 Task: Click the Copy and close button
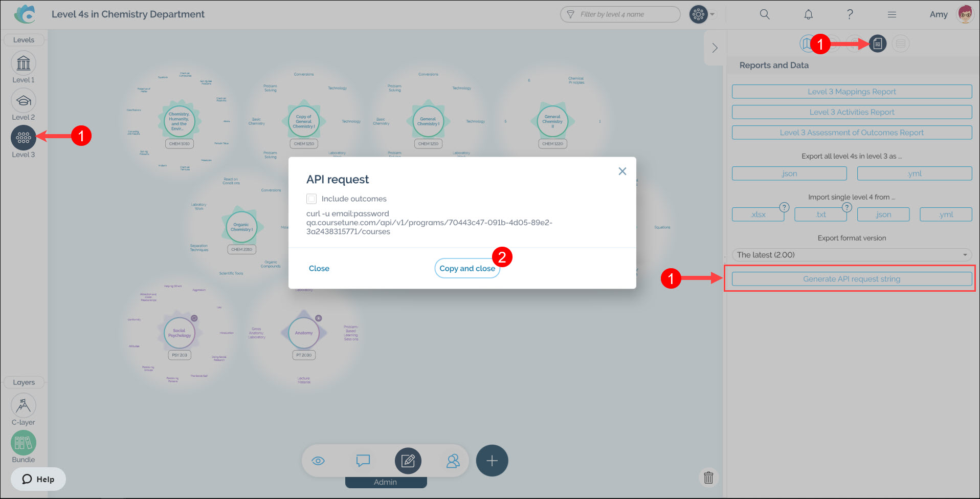pyautogui.click(x=467, y=268)
